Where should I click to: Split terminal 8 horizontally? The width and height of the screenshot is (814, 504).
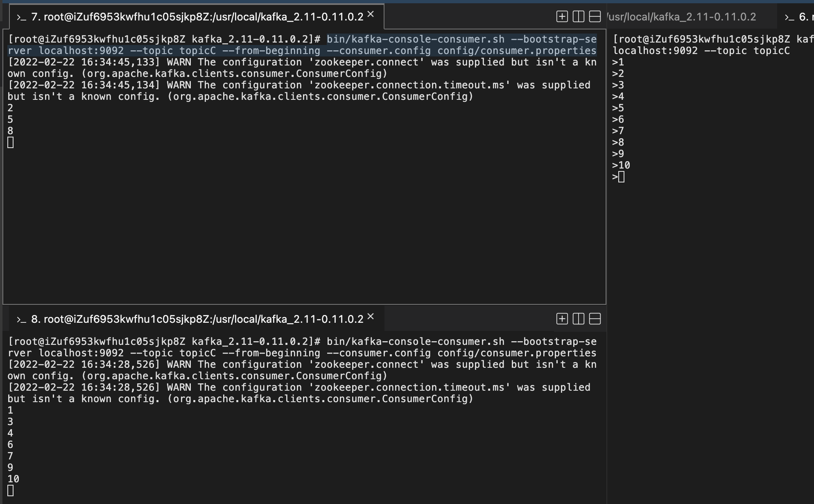click(x=594, y=318)
